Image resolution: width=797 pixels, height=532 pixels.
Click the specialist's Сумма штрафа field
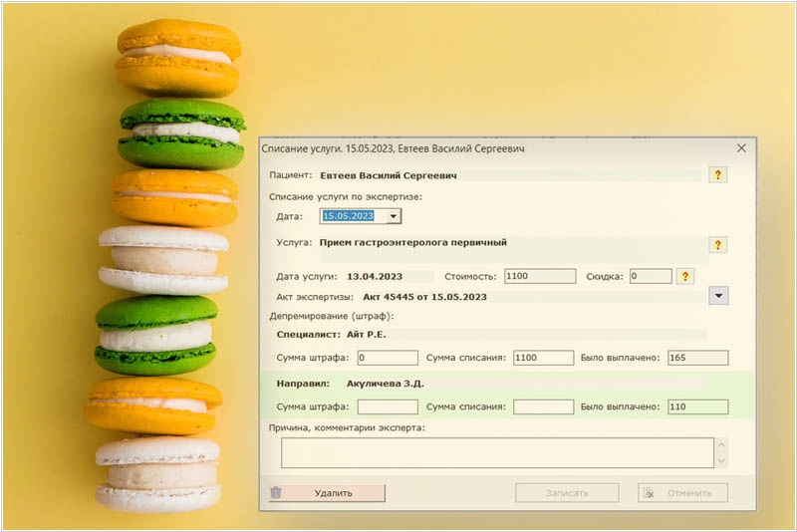click(x=388, y=358)
